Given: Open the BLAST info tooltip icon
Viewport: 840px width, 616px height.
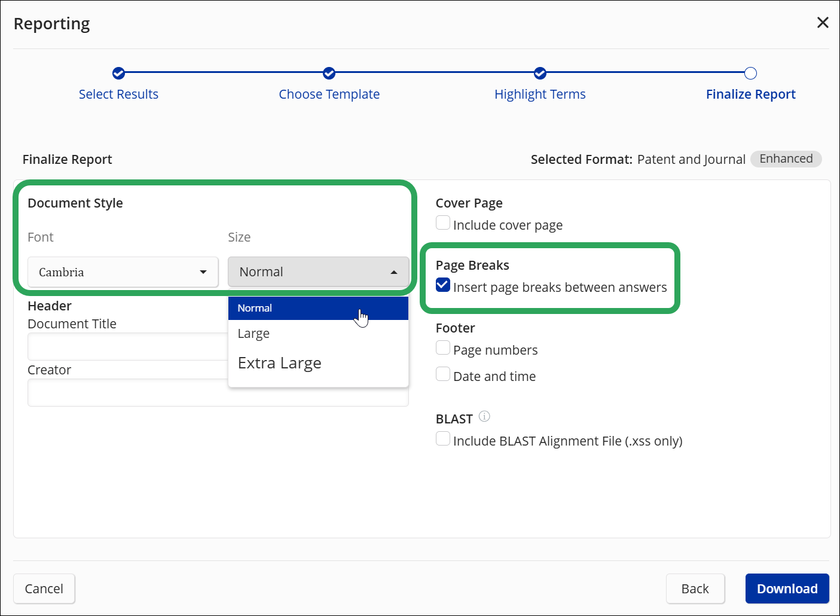Looking at the screenshot, I should click(484, 416).
